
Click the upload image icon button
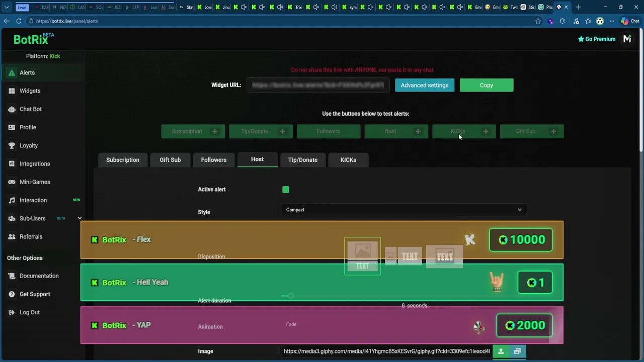(x=501, y=351)
